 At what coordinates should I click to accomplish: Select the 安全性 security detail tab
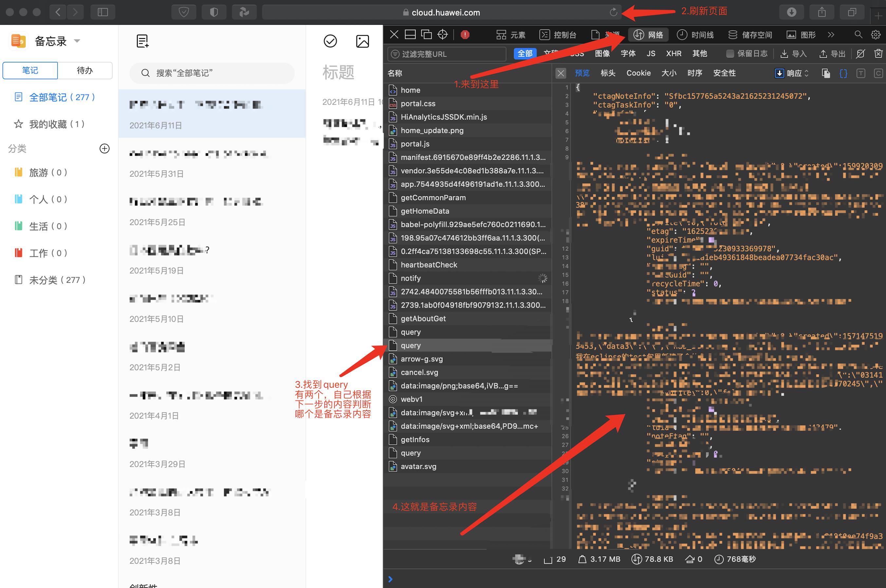[724, 73]
